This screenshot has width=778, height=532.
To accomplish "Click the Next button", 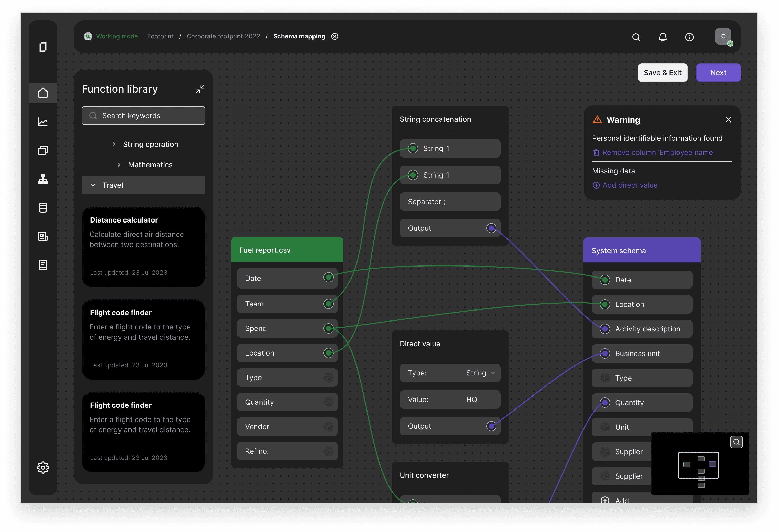I will pyautogui.click(x=718, y=73).
